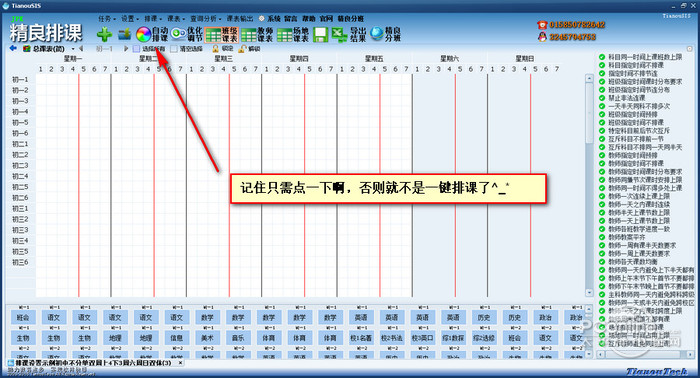Viewport: 700px width, 378px height.
Task: Select the 校2书法 subject tile
Action: pos(392,338)
